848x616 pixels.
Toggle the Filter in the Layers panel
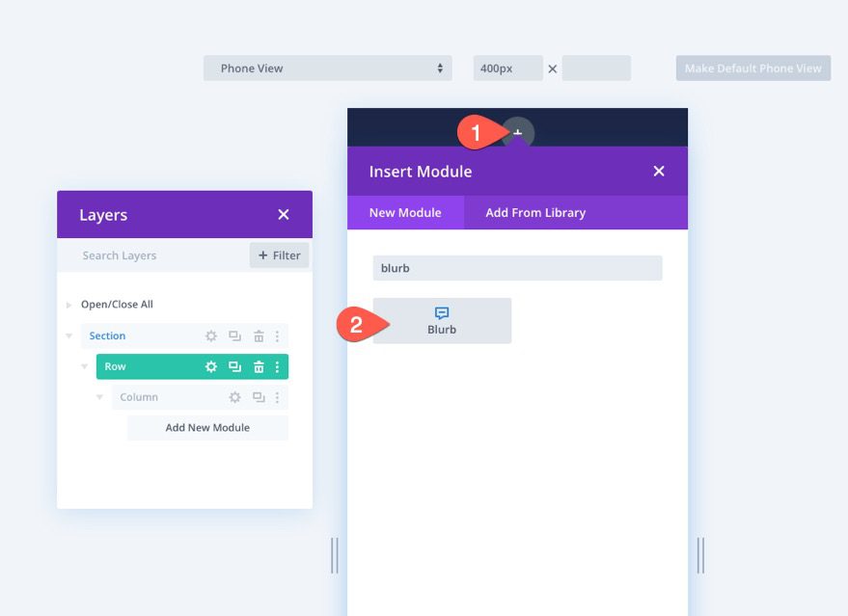pos(279,255)
